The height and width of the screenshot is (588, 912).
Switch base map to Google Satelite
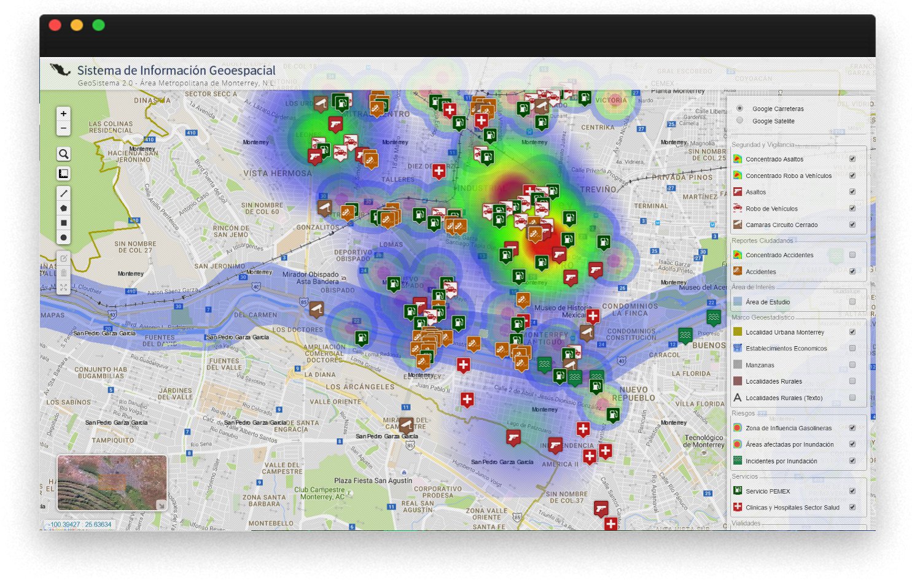pyautogui.click(x=739, y=121)
